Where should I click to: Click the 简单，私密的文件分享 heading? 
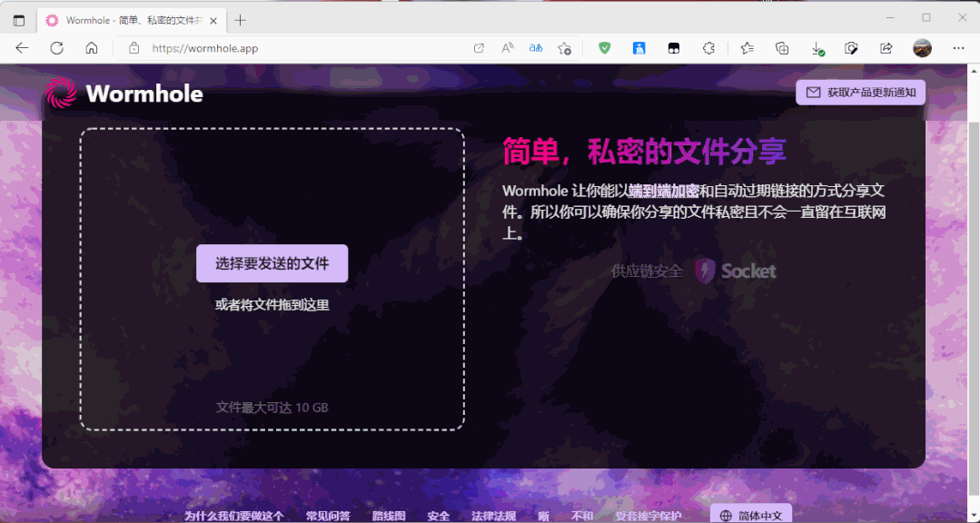click(644, 152)
